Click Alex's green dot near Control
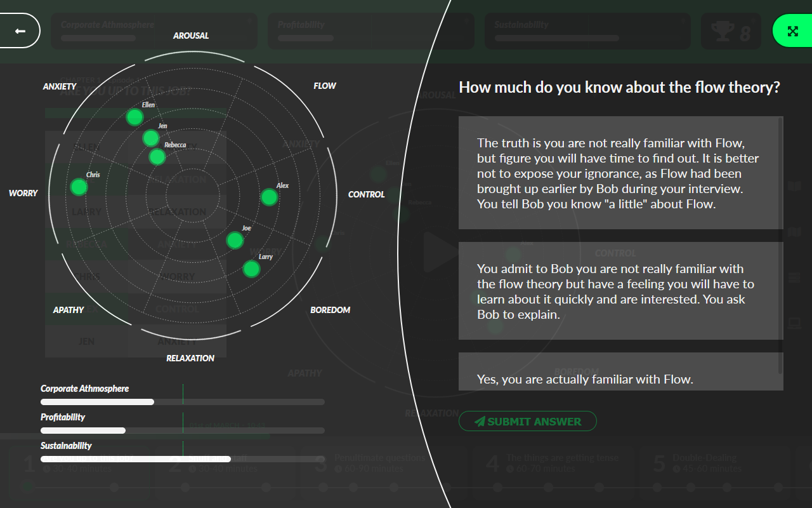Screen dimensions: 812x508 (269, 197)
